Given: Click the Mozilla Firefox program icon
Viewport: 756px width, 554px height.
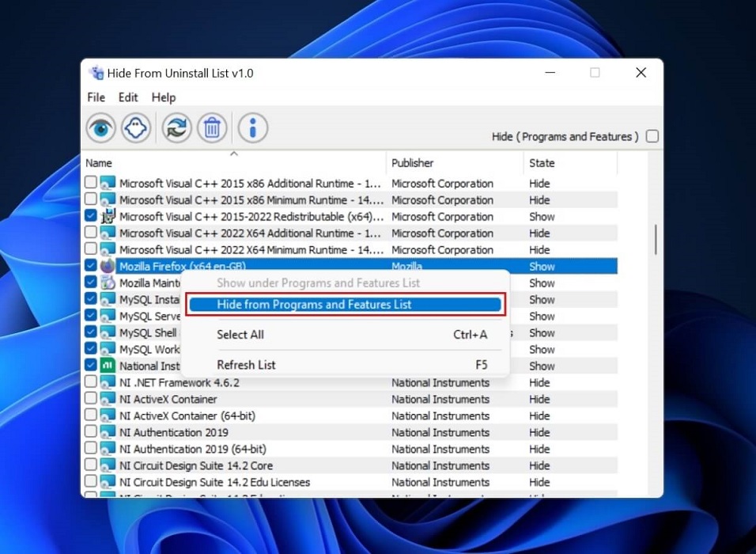Looking at the screenshot, I should 108,266.
